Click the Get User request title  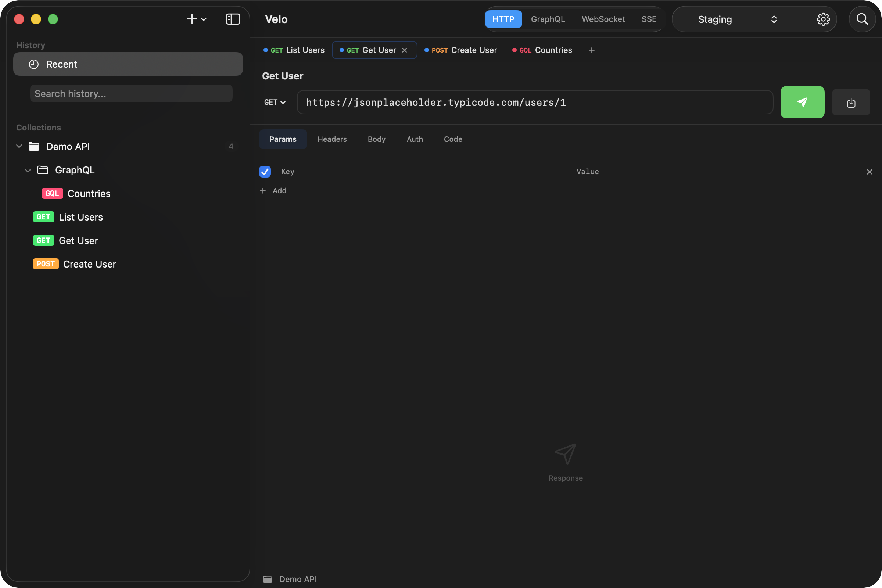(282, 76)
